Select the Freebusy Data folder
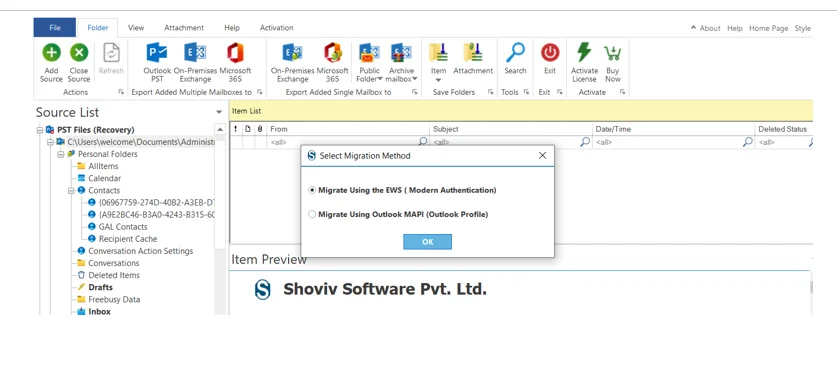Image resolution: width=837 pixels, height=377 pixels. 114,300
